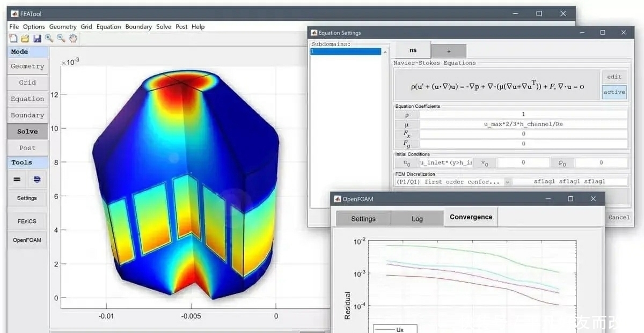Click the New model toolbar icon

pos(13,38)
